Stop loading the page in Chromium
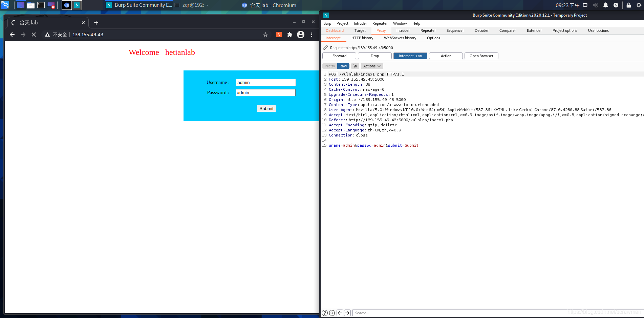 point(34,35)
